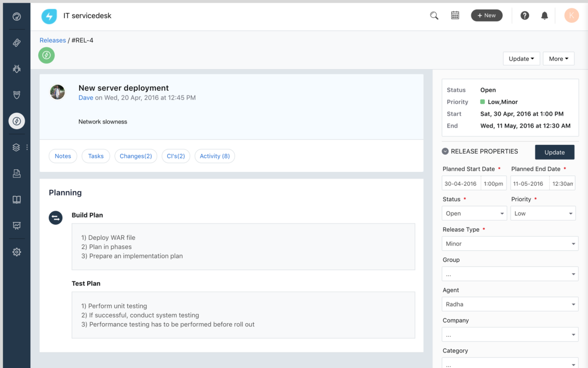Click the Planned Start Date field
Viewport: 588px width, 368px height.
point(461,183)
